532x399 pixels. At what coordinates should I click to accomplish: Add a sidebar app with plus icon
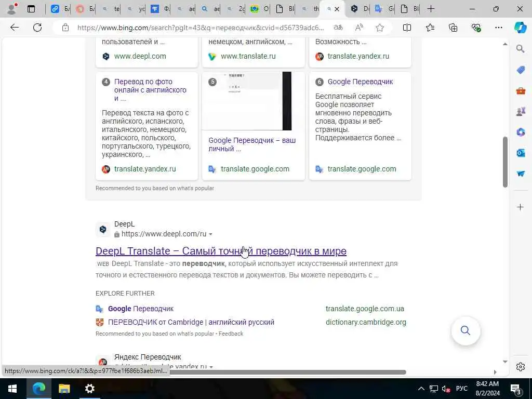click(521, 207)
